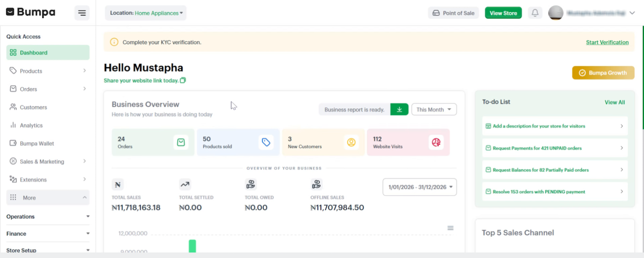Click the Extensions puzzle icon
Viewport: 644px width, 258px height.
(x=13, y=179)
